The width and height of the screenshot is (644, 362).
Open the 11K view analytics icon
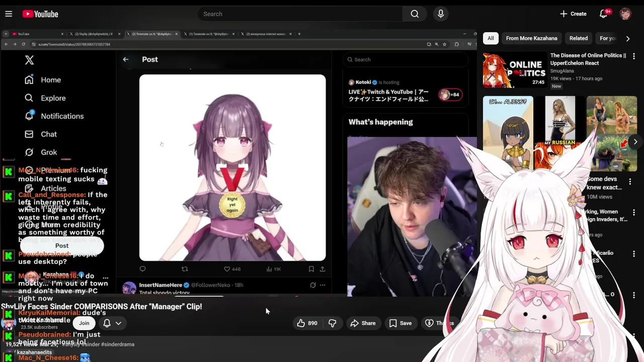click(x=273, y=269)
